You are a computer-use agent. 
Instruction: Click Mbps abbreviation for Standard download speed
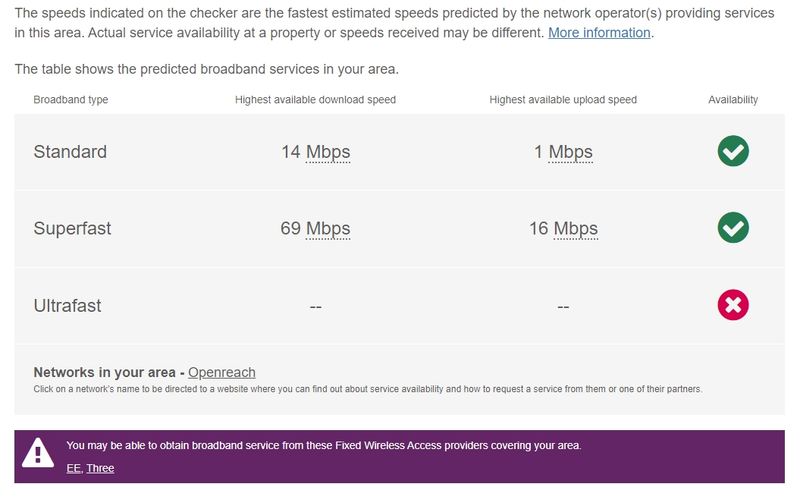point(328,152)
